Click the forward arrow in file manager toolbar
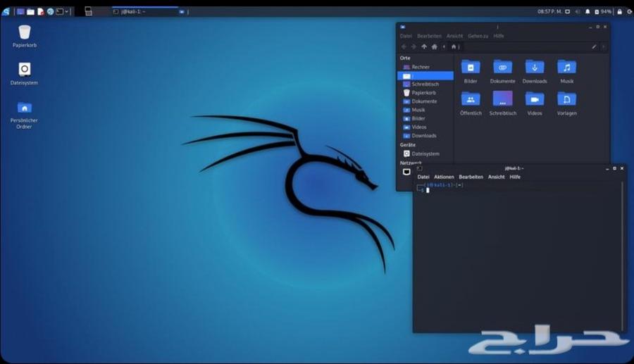The height and width of the screenshot is (364, 634). 414,47
